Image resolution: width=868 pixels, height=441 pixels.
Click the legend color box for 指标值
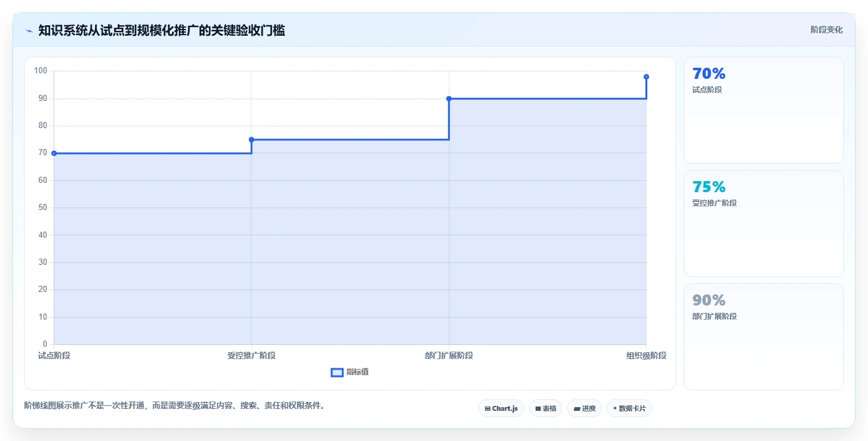click(337, 372)
